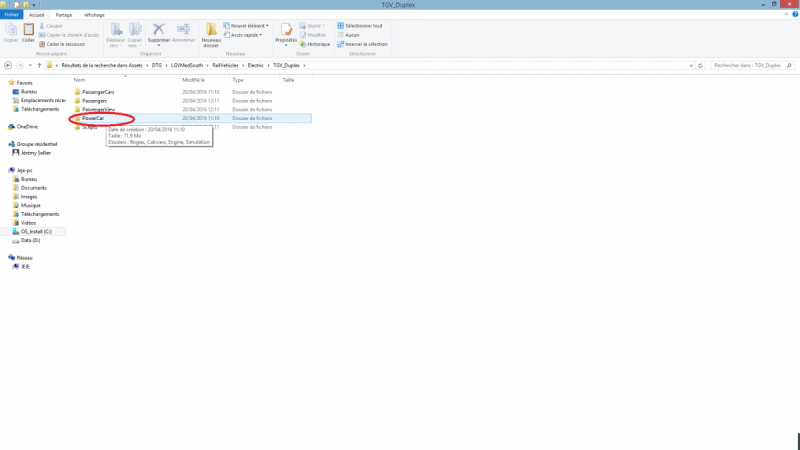Open the recent locations dropdown arrow
This screenshot has width=800, height=450.
tap(30, 65)
